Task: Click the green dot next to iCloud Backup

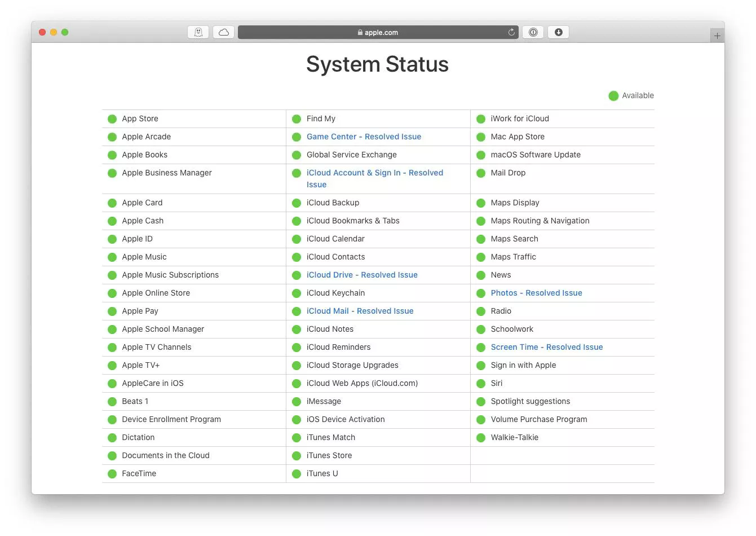Action: [297, 203]
